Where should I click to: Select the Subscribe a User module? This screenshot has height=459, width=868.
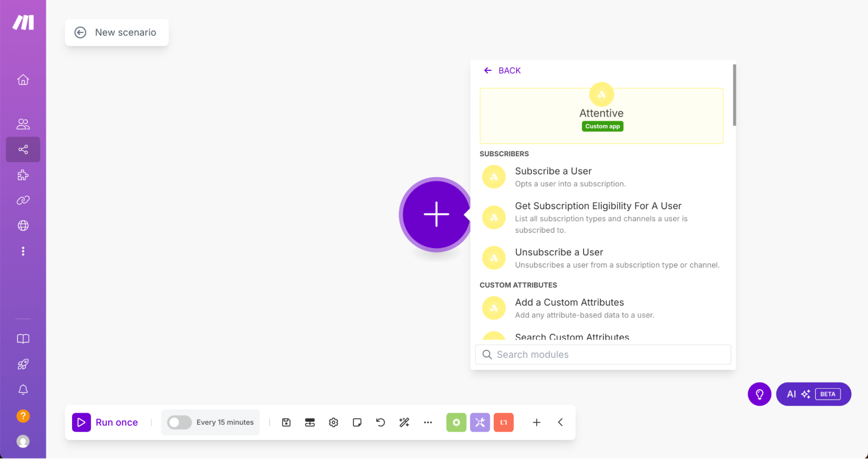coord(601,177)
